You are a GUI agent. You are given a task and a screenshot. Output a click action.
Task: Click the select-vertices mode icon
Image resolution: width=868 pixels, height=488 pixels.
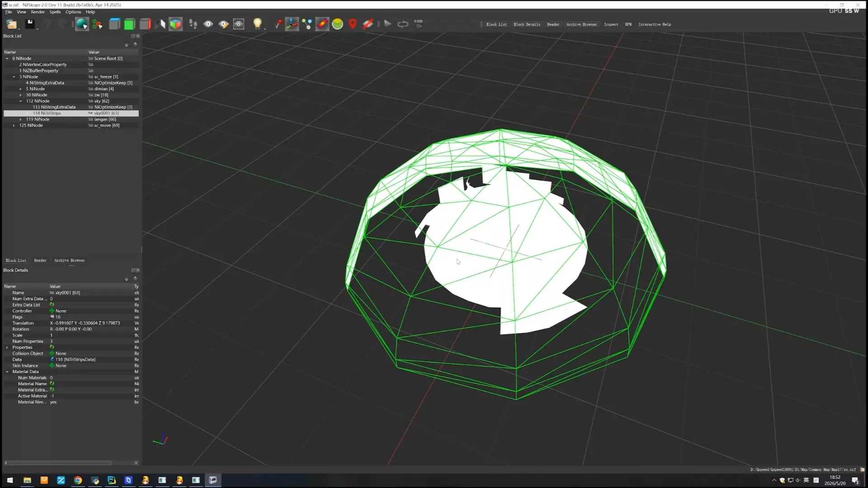[x=97, y=24]
